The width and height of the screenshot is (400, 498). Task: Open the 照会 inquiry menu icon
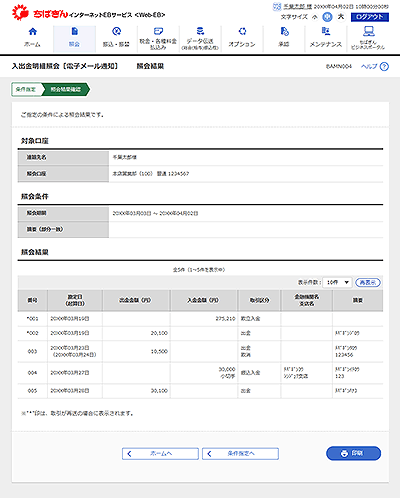(x=74, y=31)
